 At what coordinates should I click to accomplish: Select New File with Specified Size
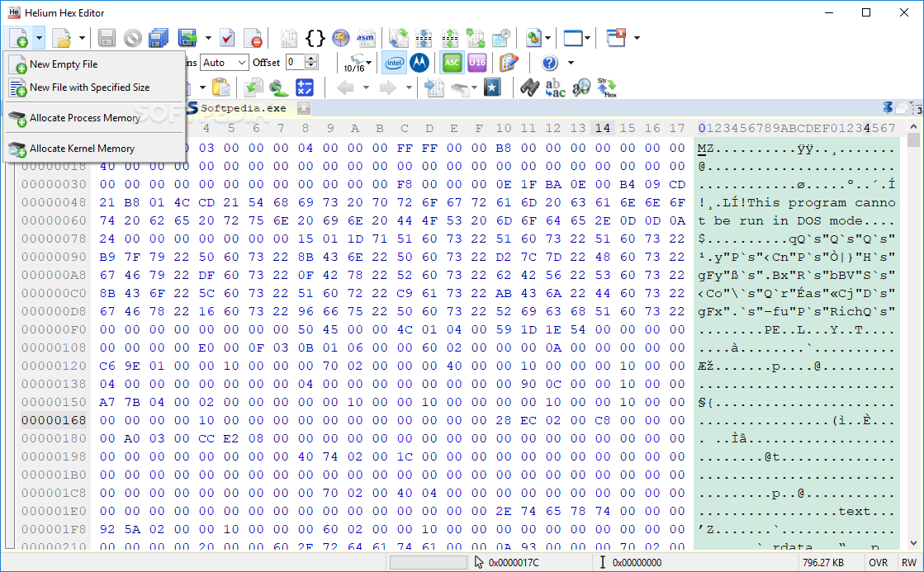pyautogui.click(x=93, y=87)
